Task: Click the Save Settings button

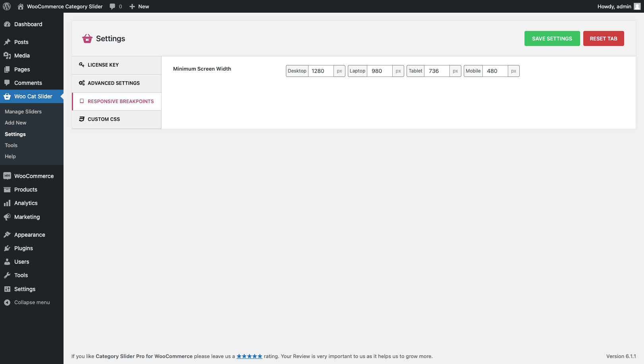Action: (x=552, y=38)
